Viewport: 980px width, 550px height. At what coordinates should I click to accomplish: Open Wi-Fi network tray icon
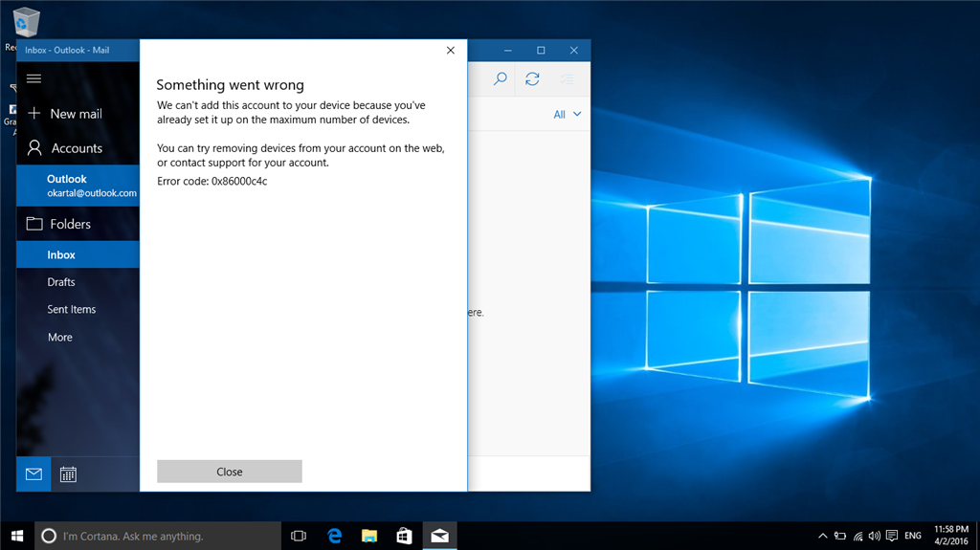point(857,536)
